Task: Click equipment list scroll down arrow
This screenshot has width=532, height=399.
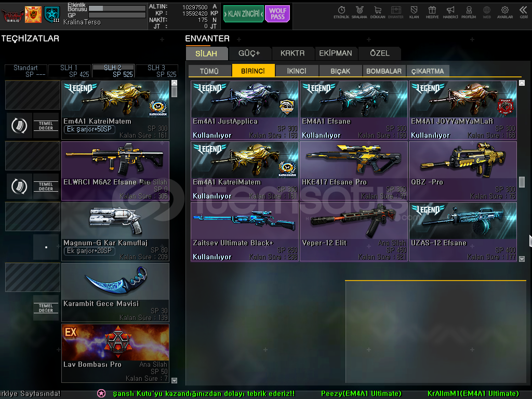Action: (175, 380)
